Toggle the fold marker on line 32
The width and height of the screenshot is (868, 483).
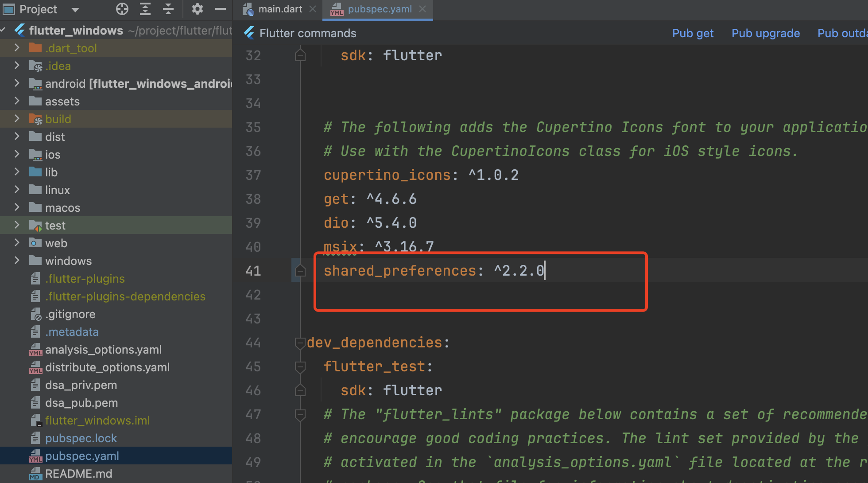(x=300, y=55)
